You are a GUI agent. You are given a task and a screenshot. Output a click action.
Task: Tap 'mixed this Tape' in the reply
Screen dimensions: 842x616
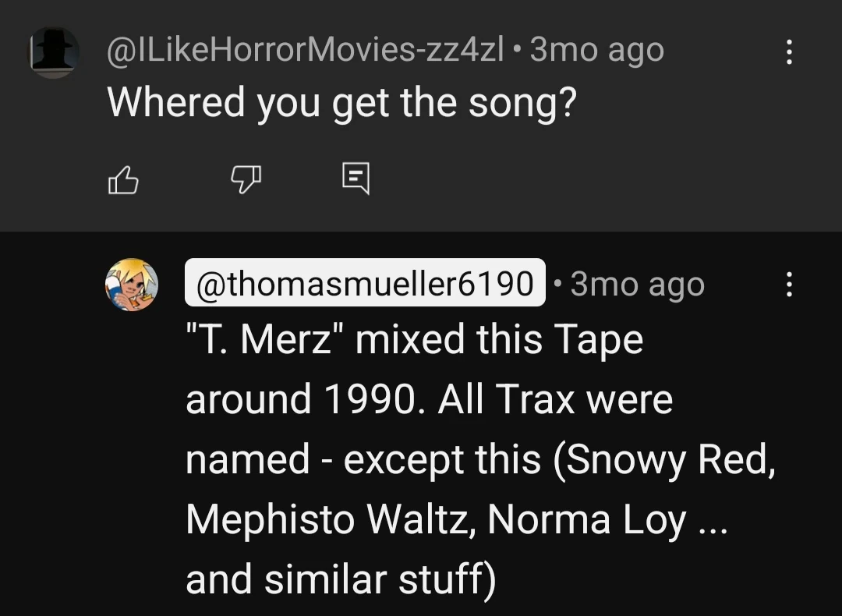500,340
